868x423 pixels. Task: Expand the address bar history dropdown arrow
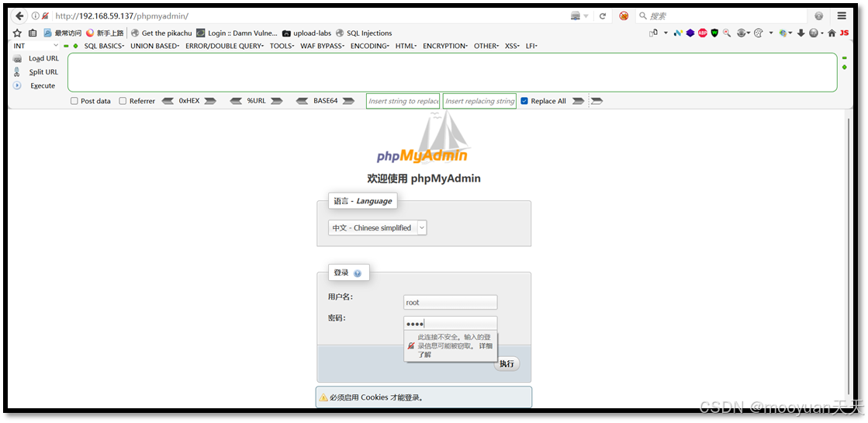click(586, 16)
